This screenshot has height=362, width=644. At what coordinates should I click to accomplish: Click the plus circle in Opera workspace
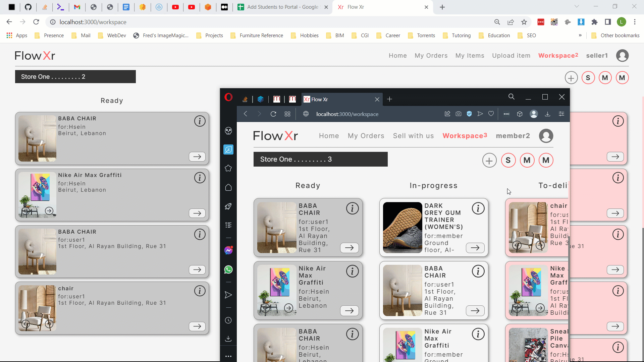point(489,161)
